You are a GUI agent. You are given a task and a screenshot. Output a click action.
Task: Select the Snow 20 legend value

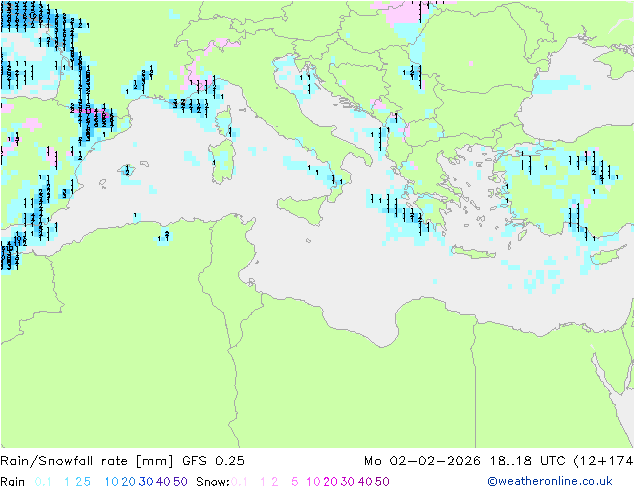[x=330, y=482]
